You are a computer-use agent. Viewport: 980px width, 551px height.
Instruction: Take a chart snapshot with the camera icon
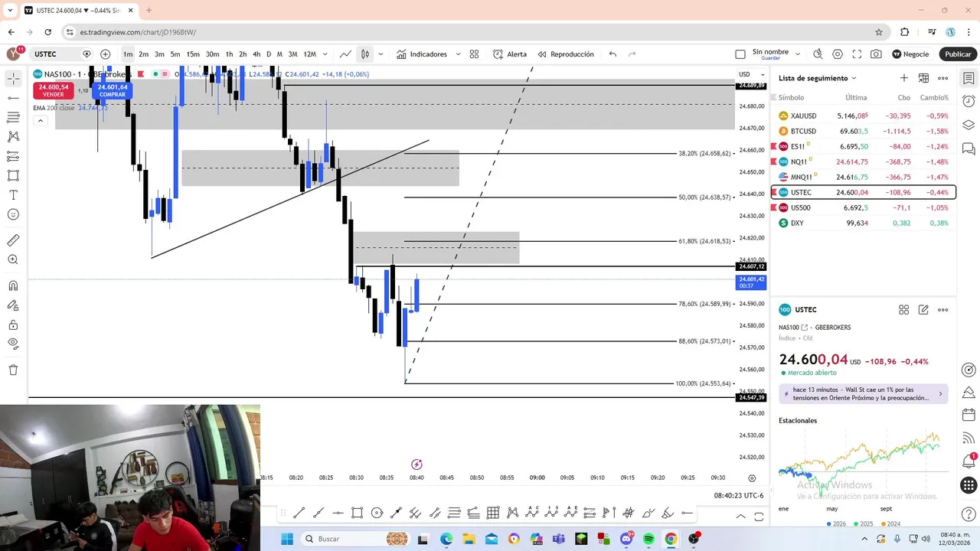[x=876, y=54]
